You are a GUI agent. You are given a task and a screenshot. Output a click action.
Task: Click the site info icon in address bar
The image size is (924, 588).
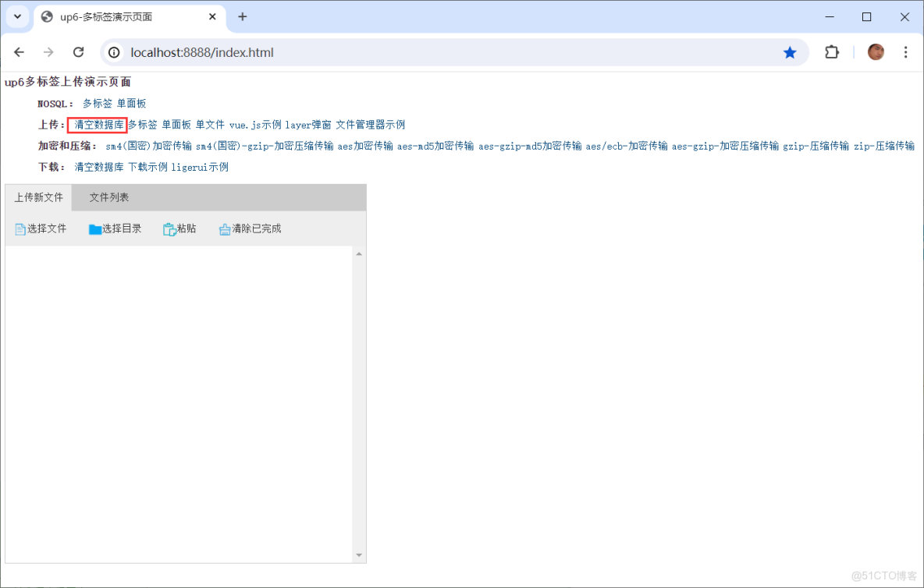(115, 52)
